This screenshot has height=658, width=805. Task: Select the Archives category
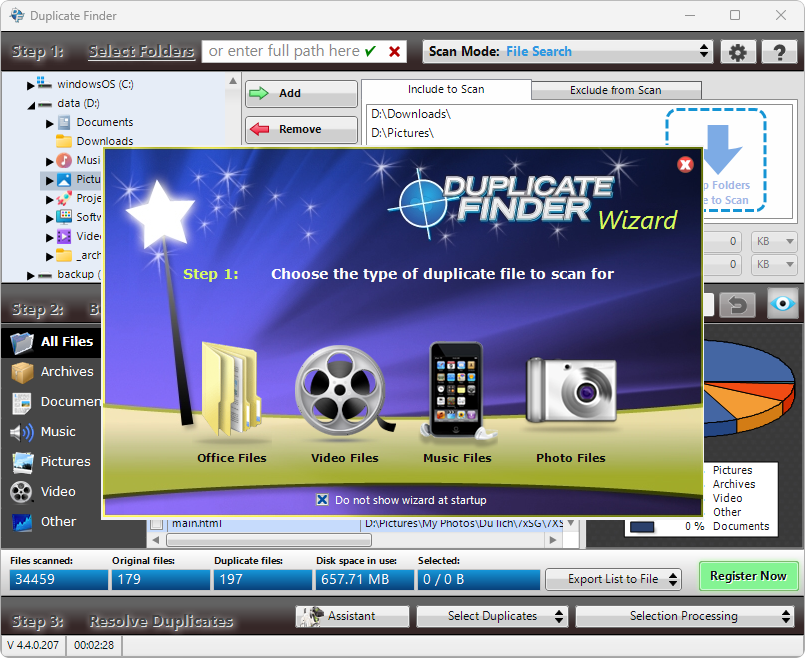coord(52,372)
